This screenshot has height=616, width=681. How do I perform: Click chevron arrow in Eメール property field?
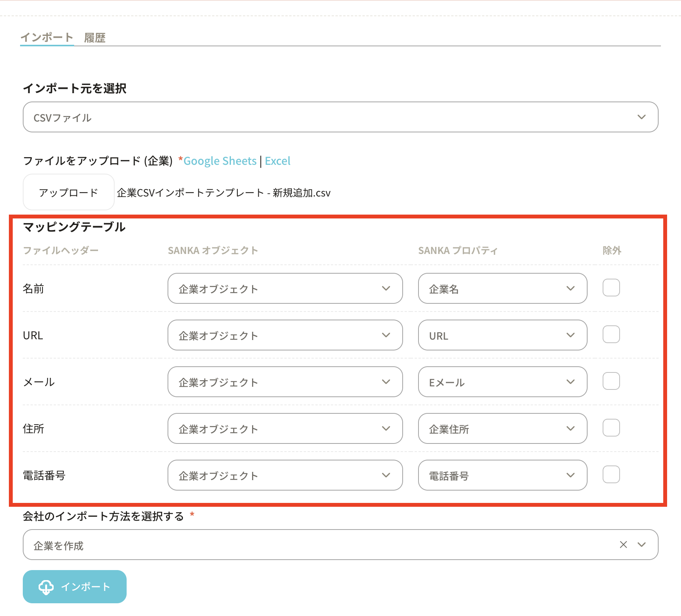point(570,382)
